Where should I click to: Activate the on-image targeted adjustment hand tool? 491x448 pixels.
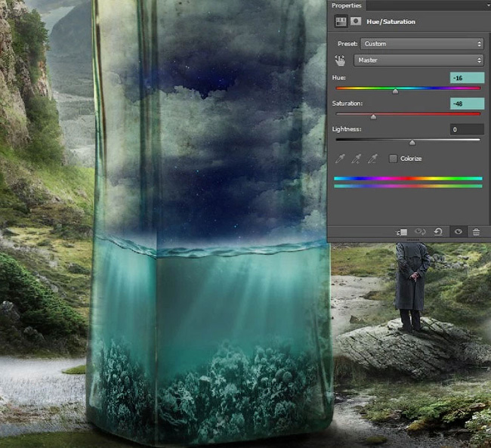pos(340,60)
